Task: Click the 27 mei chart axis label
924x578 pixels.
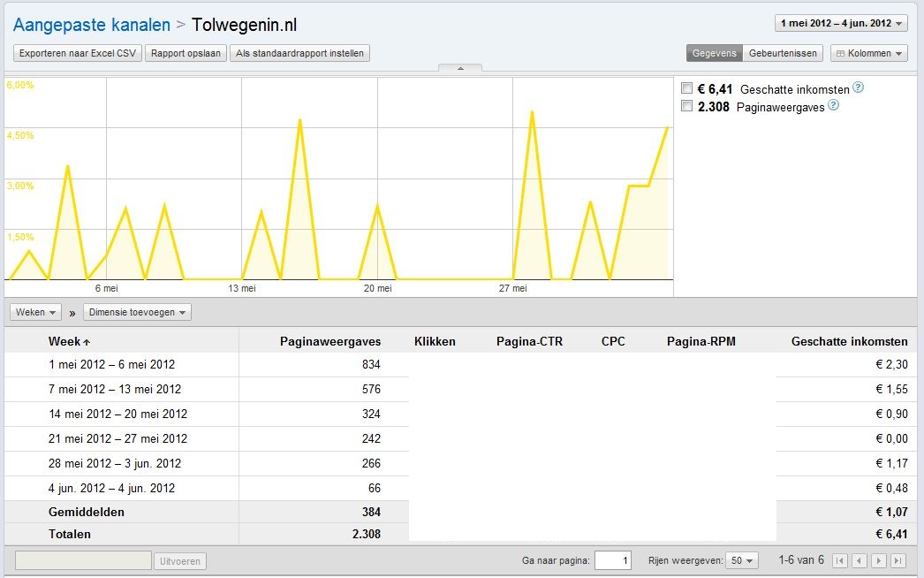Action: tap(512, 288)
